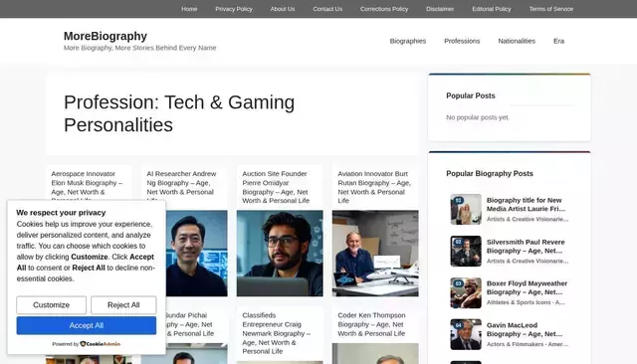The image size is (637, 364).
Task: Open the Privacy Policy page
Action: click(x=234, y=9)
